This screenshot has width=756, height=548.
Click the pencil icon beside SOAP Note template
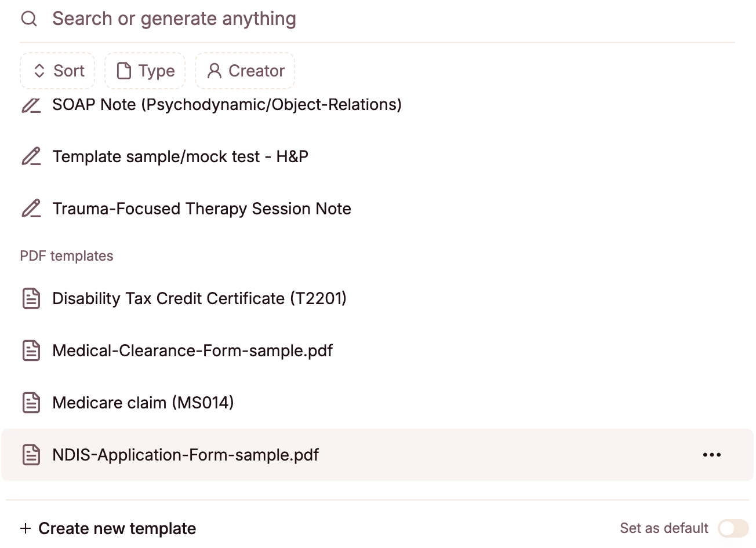click(31, 105)
